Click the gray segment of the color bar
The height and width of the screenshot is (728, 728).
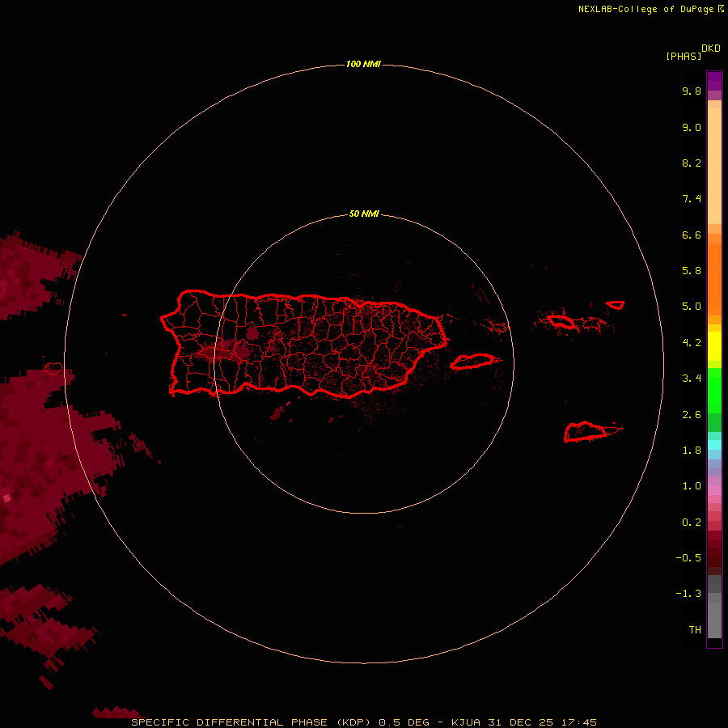pyautogui.click(x=714, y=607)
